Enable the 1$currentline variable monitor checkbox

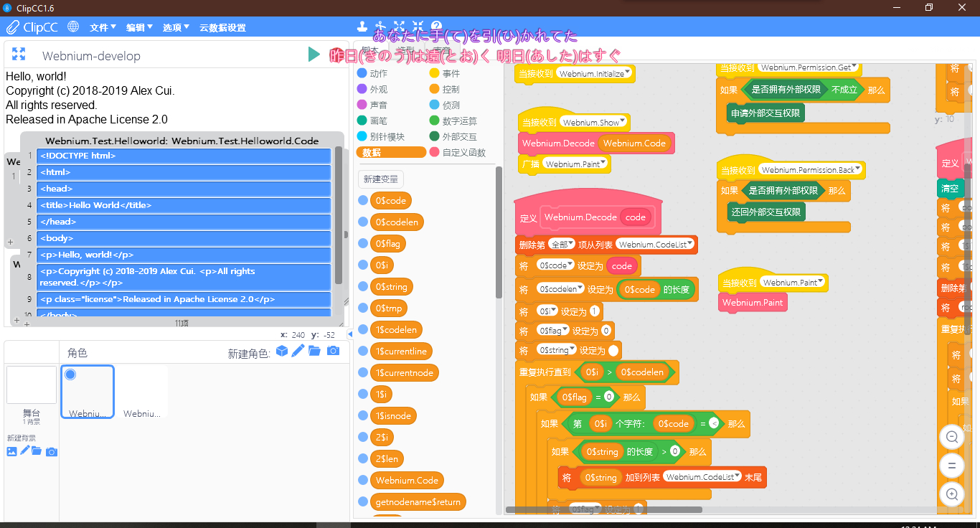[x=363, y=352]
